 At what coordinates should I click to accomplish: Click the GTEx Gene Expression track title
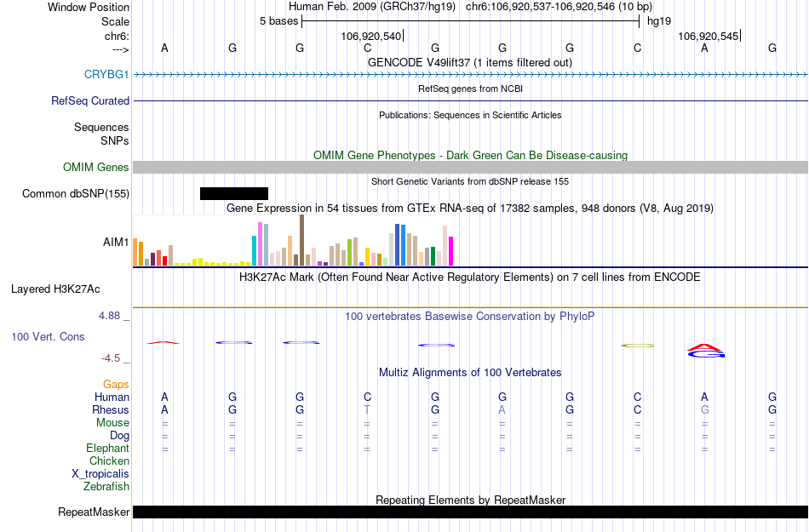click(470, 209)
